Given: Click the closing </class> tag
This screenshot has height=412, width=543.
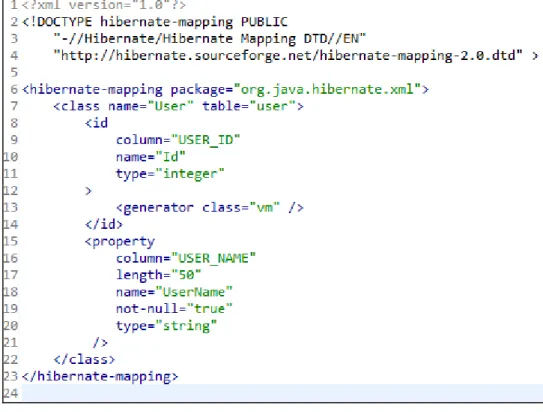Looking at the screenshot, I should coord(84,360).
